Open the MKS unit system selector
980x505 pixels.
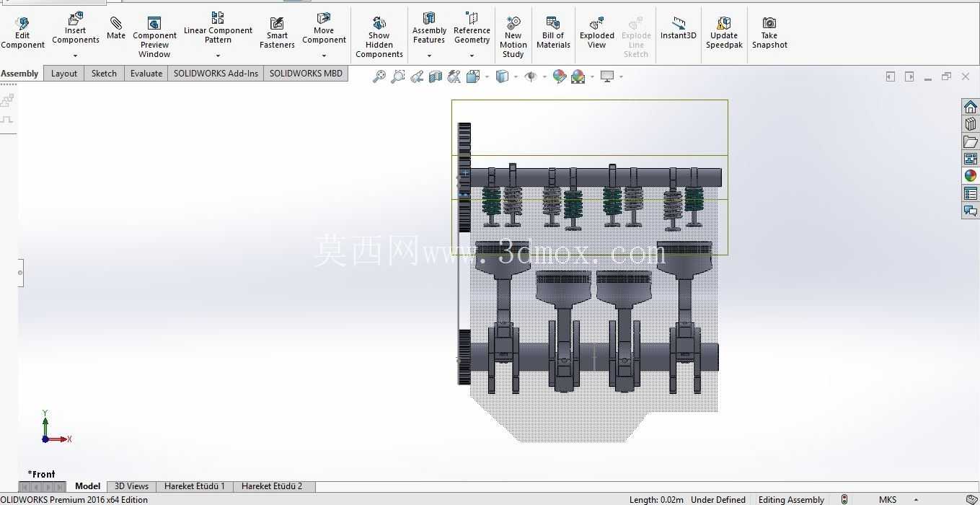click(x=896, y=499)
